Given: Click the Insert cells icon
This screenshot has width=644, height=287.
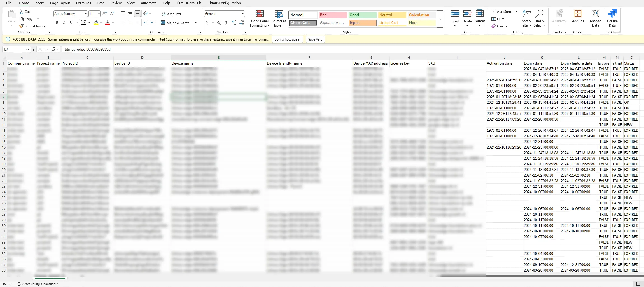Looking at the screenshot, I should [x=455, y=13].
